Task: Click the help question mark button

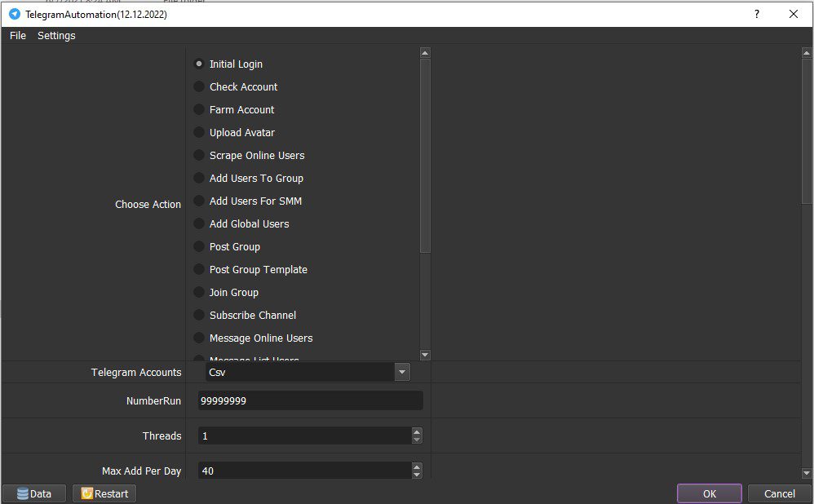Action: pyautogui.click(x=757, y=14)
